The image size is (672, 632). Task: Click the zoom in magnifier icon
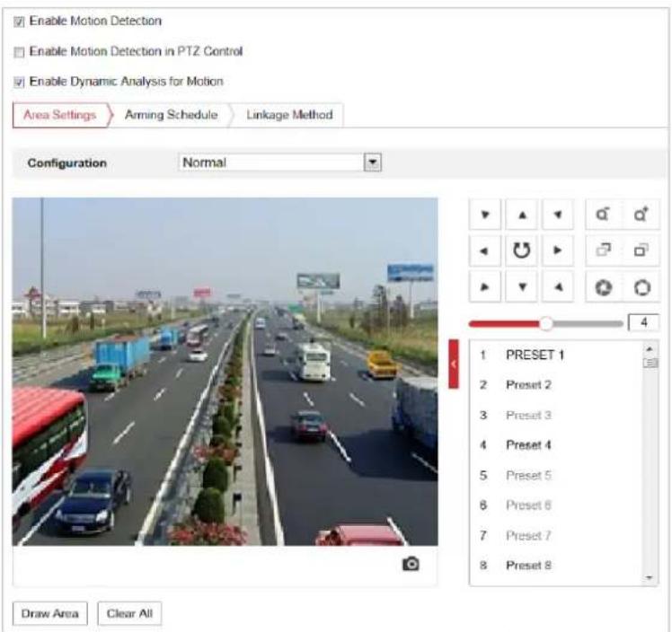click(x=641, y=214)
